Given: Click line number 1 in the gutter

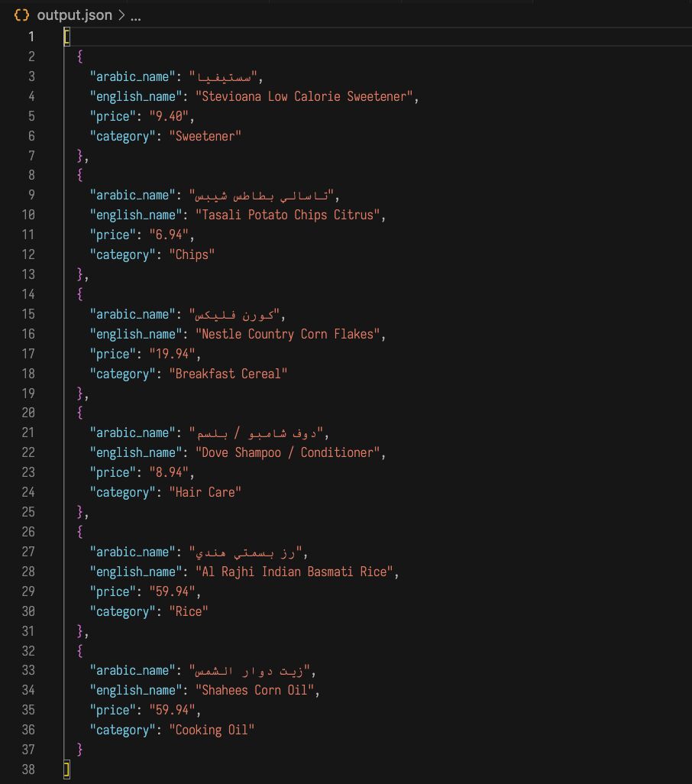Looking at the screenshot, I should pyautogui.click(x=31, y=37).
